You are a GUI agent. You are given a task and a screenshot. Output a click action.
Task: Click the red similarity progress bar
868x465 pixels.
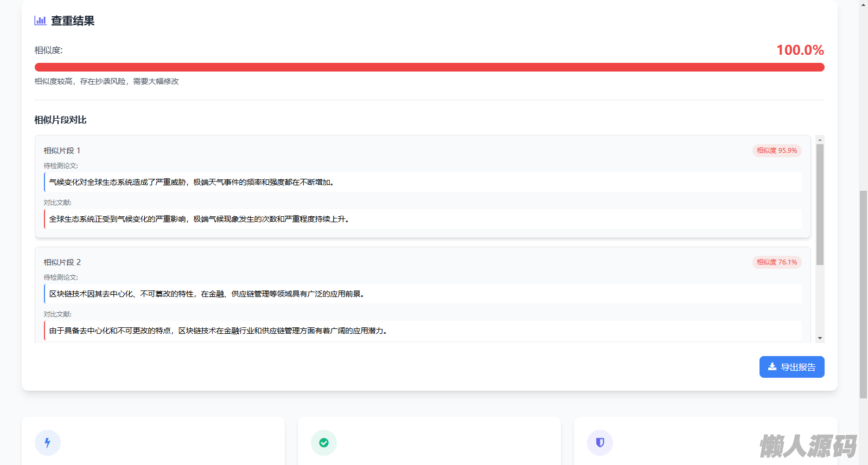(429, 67)
